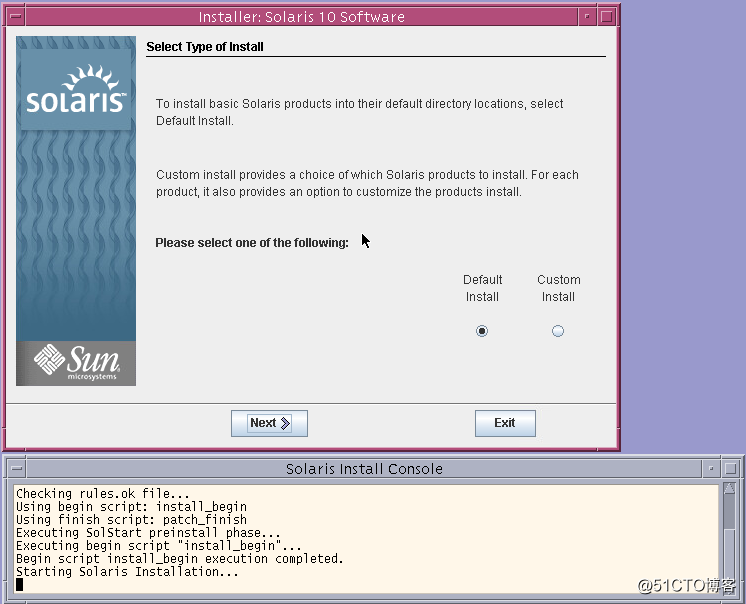Click console line 'Starting Solaris Installation...'
746x604 pixels.
point(127,572)
